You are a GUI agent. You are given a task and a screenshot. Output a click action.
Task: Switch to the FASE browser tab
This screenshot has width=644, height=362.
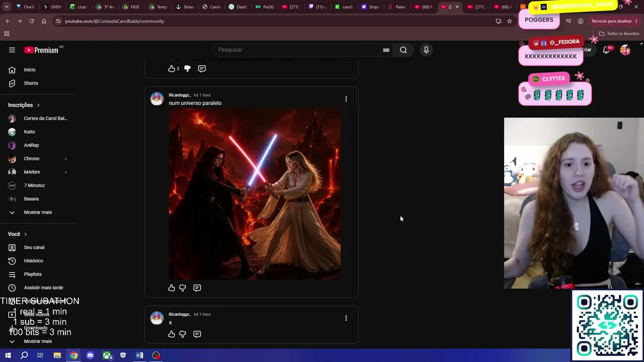tap(131, 7)
